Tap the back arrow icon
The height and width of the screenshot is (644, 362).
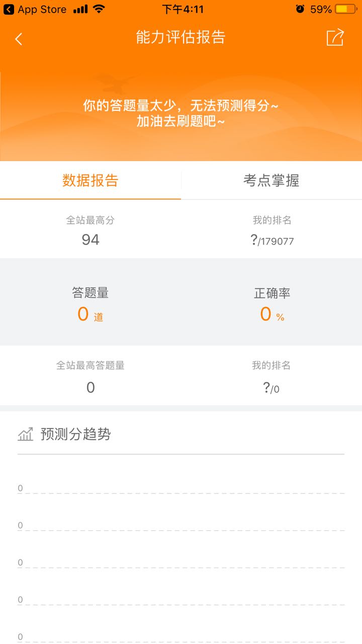[x=19, y=39]
